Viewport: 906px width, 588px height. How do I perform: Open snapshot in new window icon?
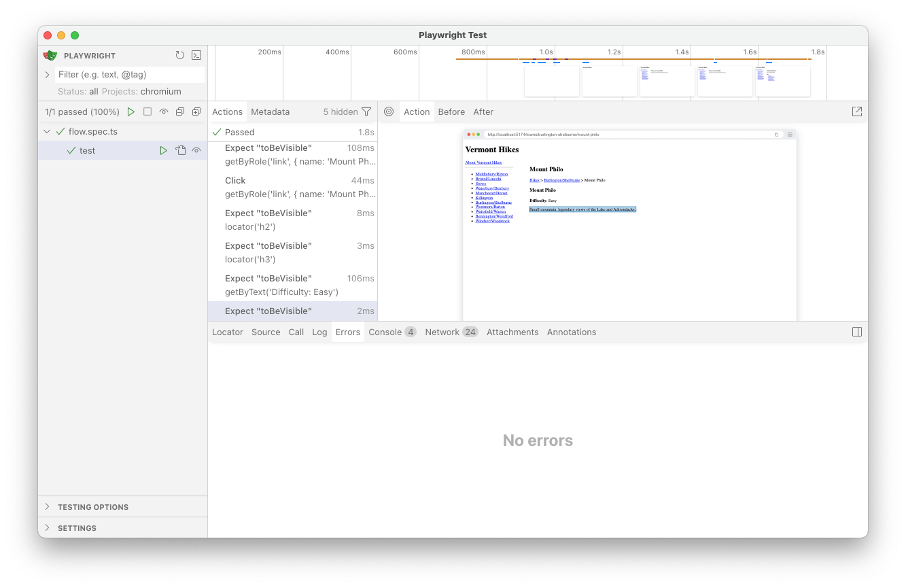(x=857, y=111)
